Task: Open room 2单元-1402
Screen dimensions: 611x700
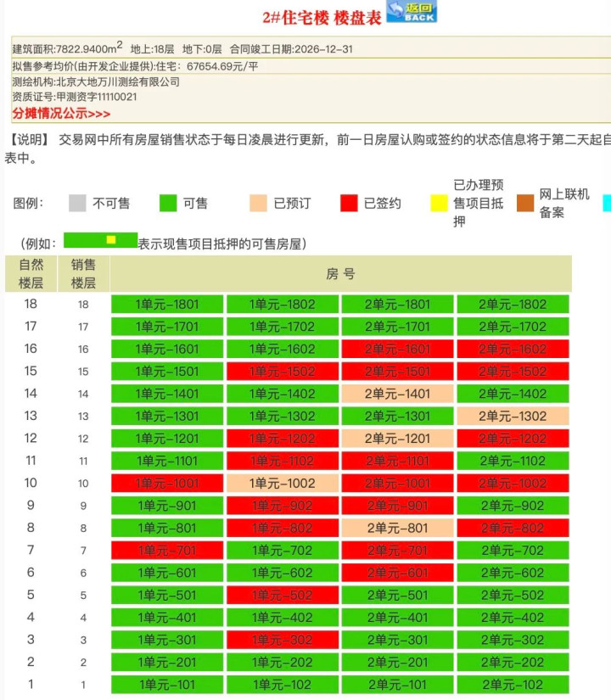Action: point(513,394)
